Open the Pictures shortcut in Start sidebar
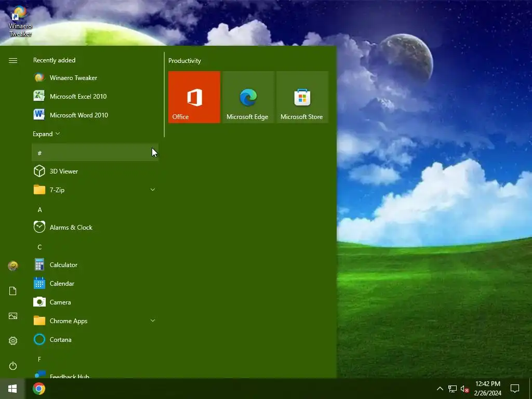 [x=13, y=316]
